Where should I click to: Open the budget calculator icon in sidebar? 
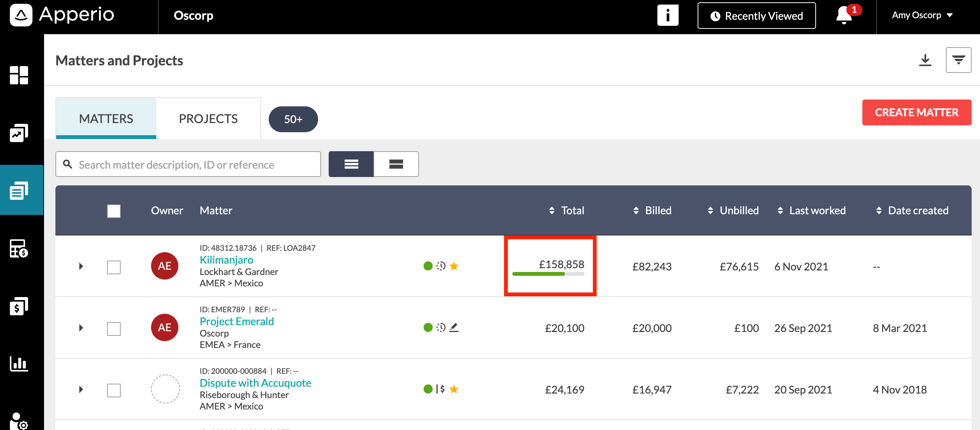(19, 248)
